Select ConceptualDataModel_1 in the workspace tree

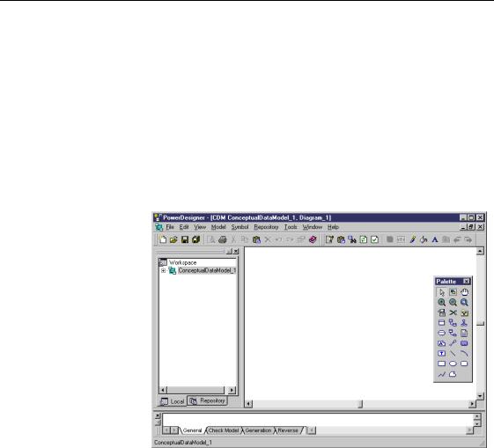coord(207,270)
